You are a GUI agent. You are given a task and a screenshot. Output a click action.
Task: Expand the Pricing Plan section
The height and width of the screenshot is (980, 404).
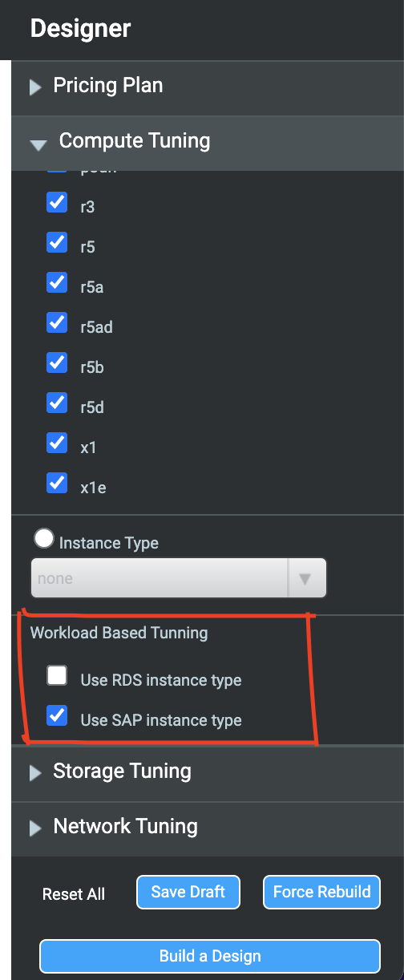[x=207, y=86]
